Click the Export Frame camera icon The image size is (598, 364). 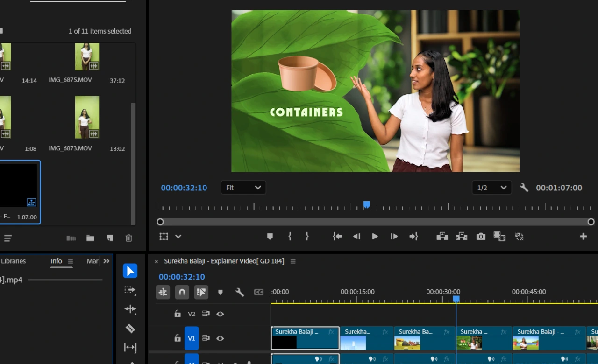[481, 237]
